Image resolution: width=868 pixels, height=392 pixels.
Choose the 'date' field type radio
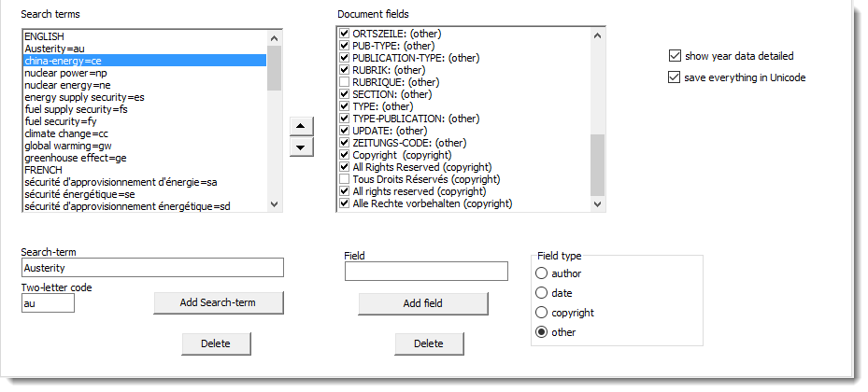(x=542, y=293)
